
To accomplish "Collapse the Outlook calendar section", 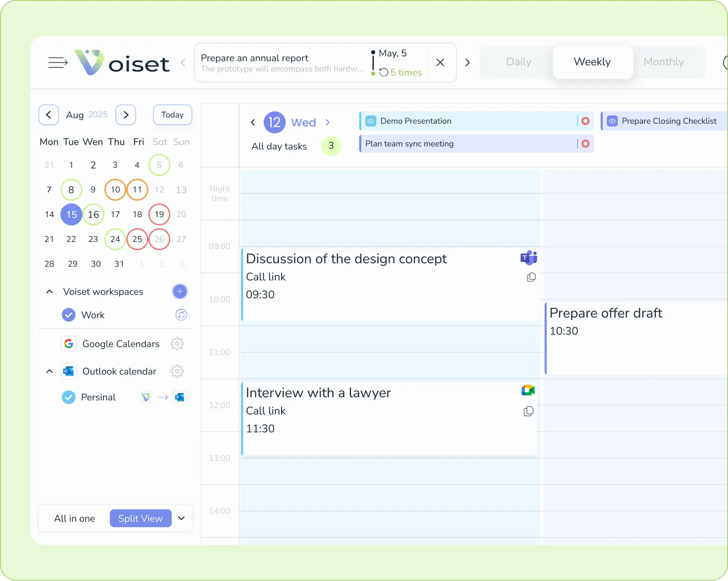I will [x=49, y=372].
